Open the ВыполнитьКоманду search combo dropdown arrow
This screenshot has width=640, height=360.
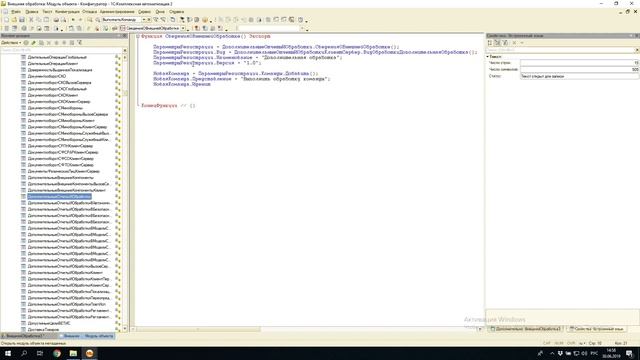(144, 20)
